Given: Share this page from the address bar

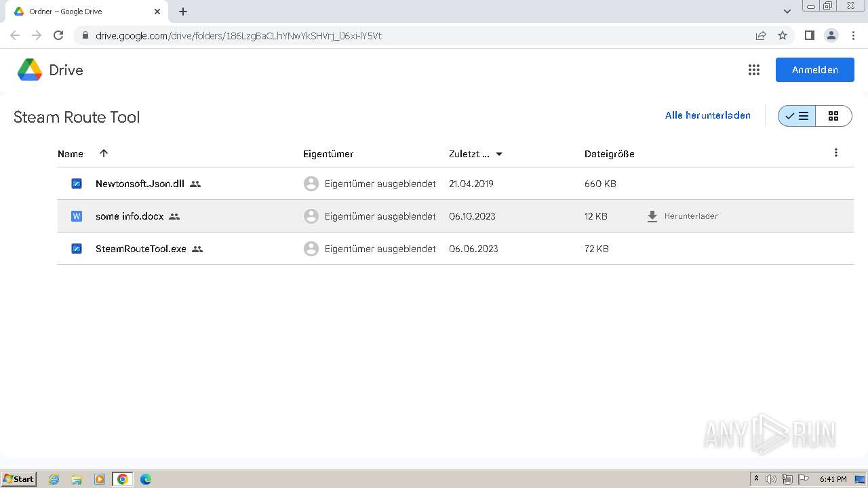Looking at the screenshot, I should tap(761, 35).
